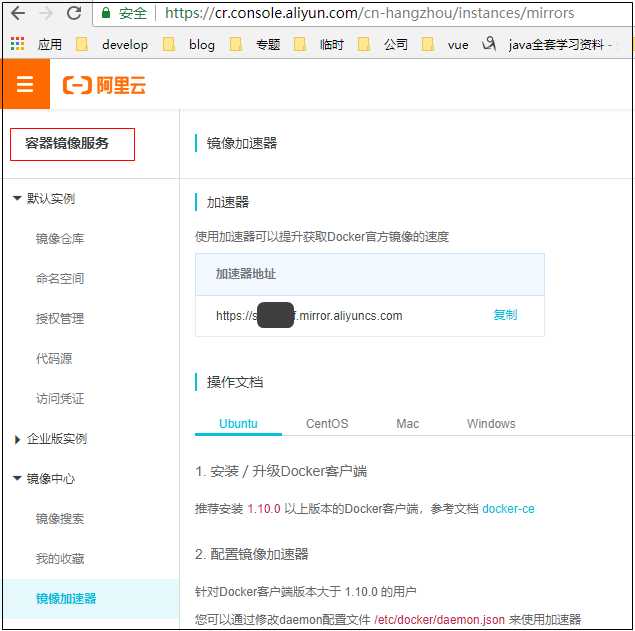Screen dimensions: 635x631
Task: Click the 应用 bookmarks label
Action: coord(50,44)
